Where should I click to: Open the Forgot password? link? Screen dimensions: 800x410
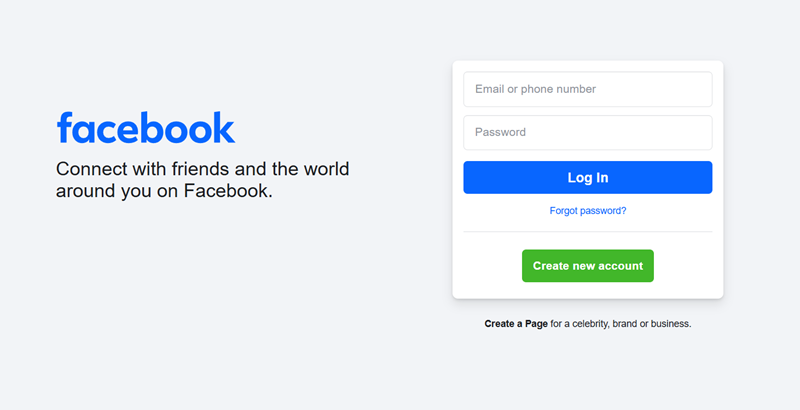point(588,211)
